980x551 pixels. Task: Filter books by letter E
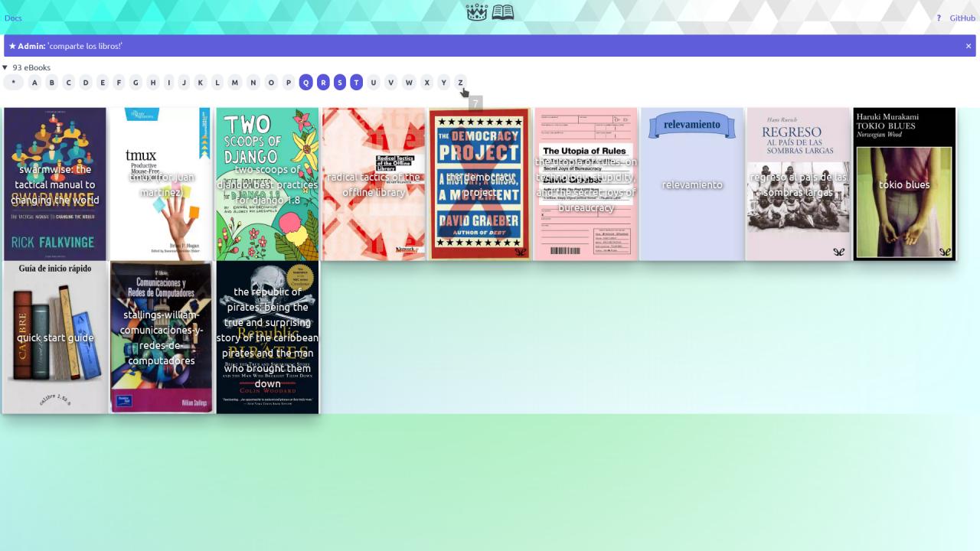click(103, 83)
